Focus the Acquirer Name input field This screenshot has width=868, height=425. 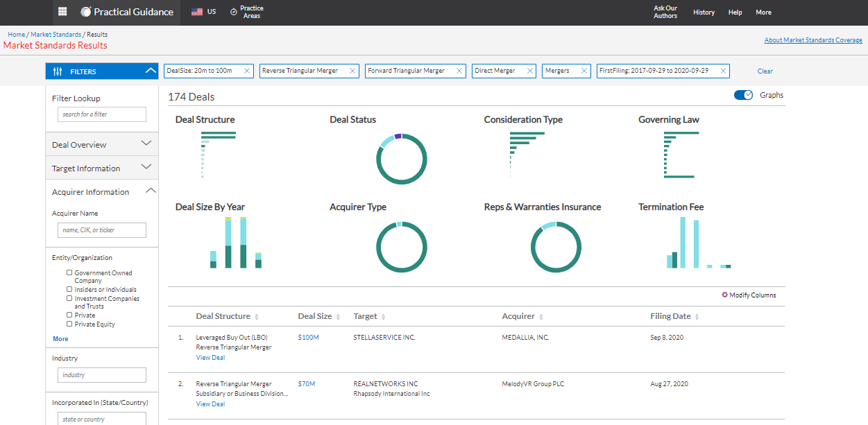(x=102, y=230)
